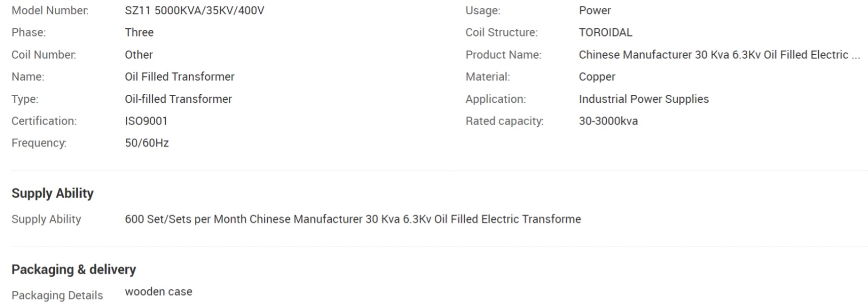Click the Name value "Oil Filled Transformer"
This screenshot has height=302, width=868.
pos(180,77)
